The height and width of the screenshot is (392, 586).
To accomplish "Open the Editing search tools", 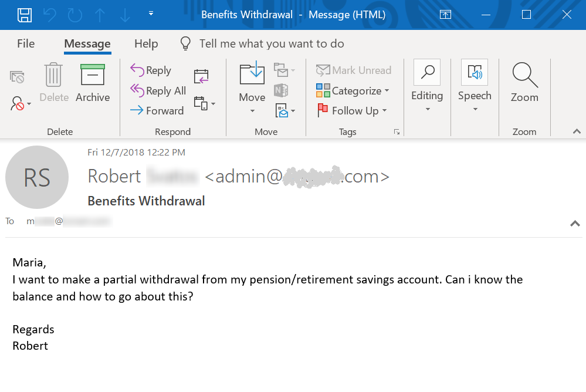I will tap(426, 73).
